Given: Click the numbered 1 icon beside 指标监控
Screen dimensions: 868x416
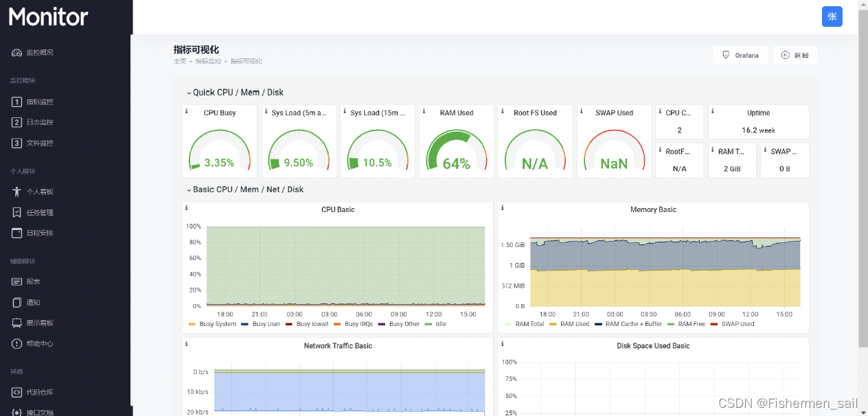Looking at the screenshot, I should (17, 102).
